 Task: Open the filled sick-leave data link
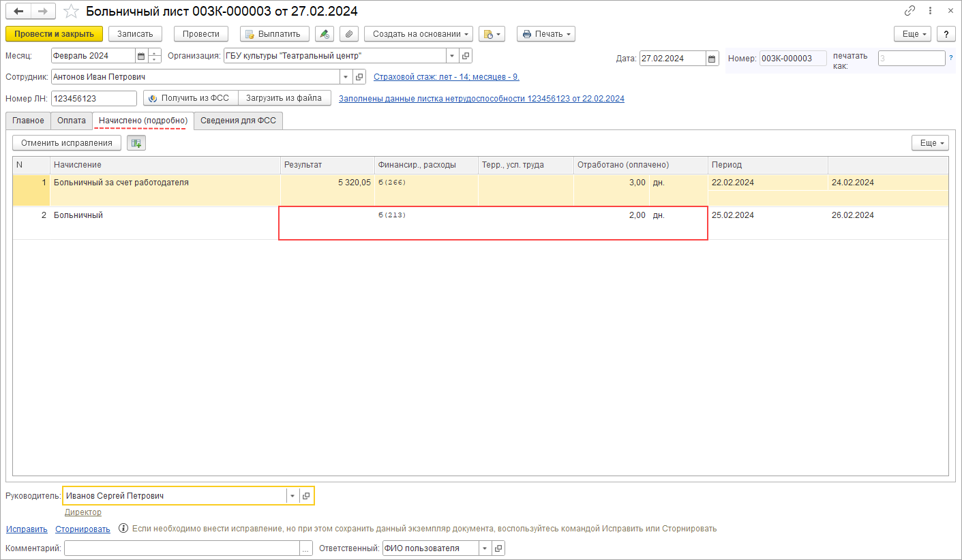(481, 99)
